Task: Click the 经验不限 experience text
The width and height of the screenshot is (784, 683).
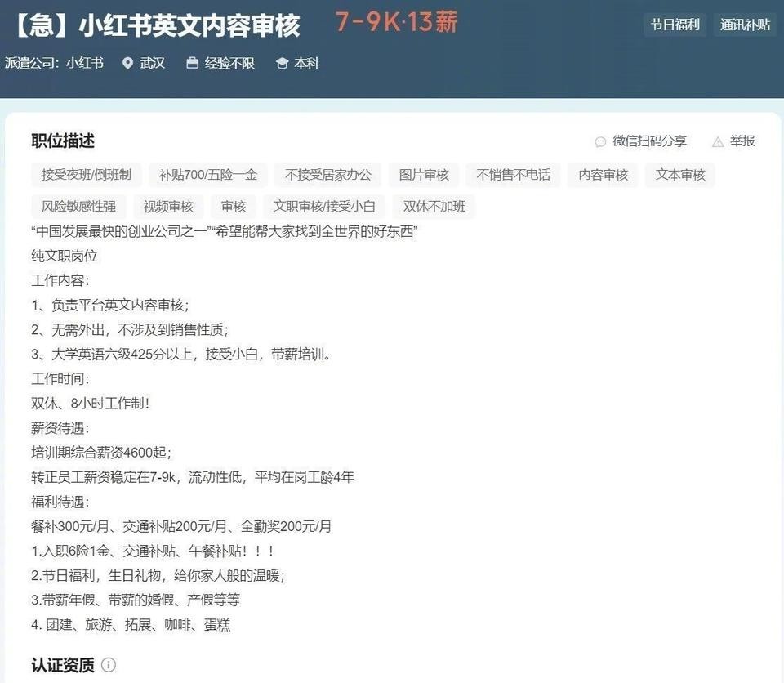Action: [x=229, y=63]
